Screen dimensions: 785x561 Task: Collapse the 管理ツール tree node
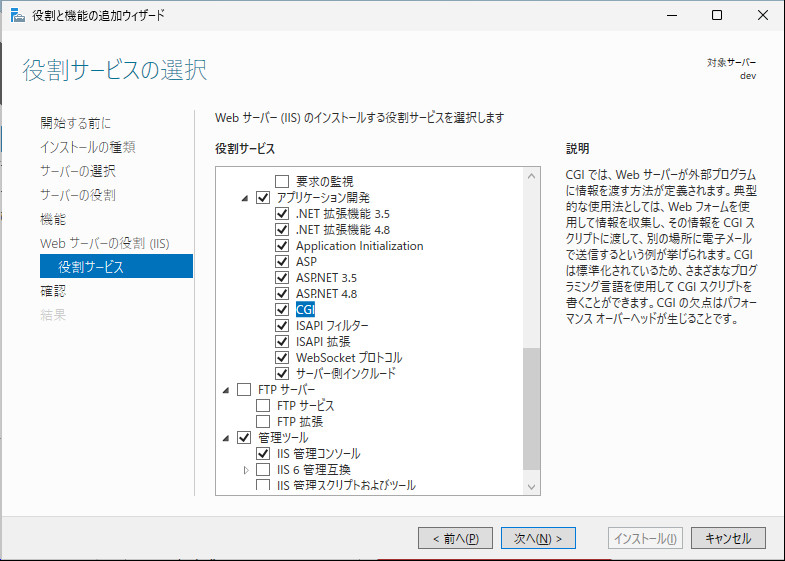pos(226,438)
